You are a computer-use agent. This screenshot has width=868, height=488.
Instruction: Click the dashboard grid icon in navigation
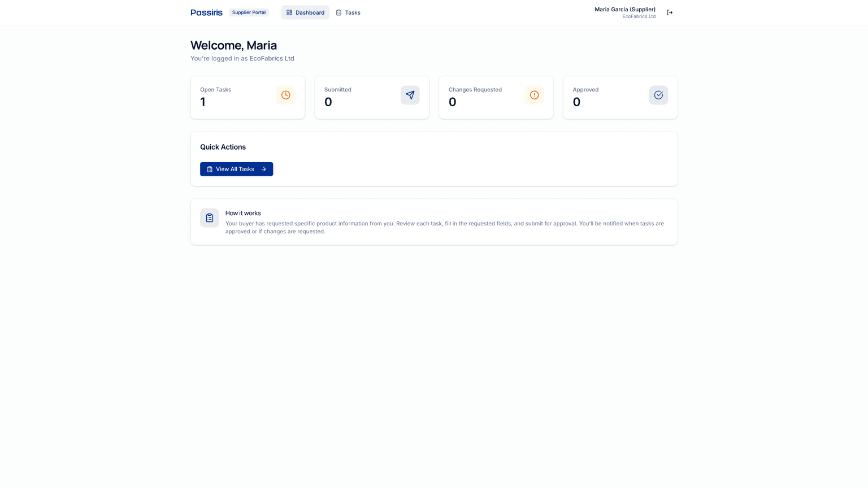point(289,12)
